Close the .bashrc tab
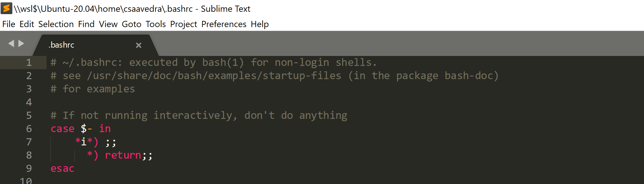The image size is (644, 184). [x=139, y=45]
